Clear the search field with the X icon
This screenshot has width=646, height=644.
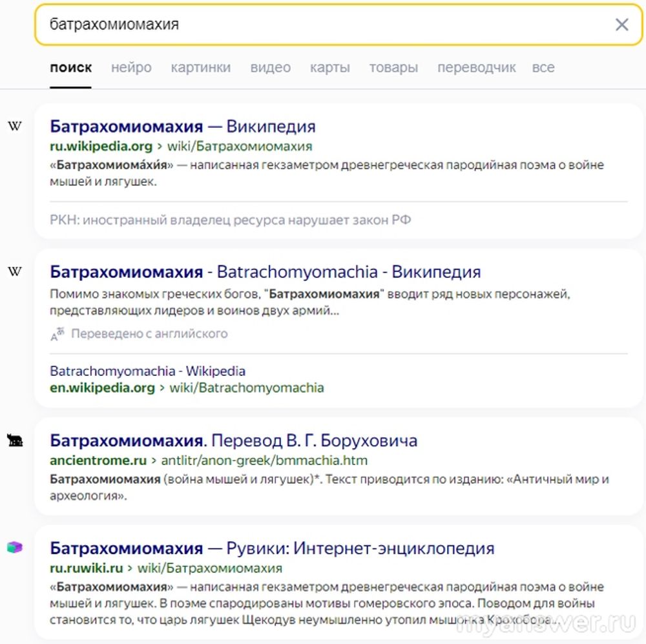click(621, 25)
